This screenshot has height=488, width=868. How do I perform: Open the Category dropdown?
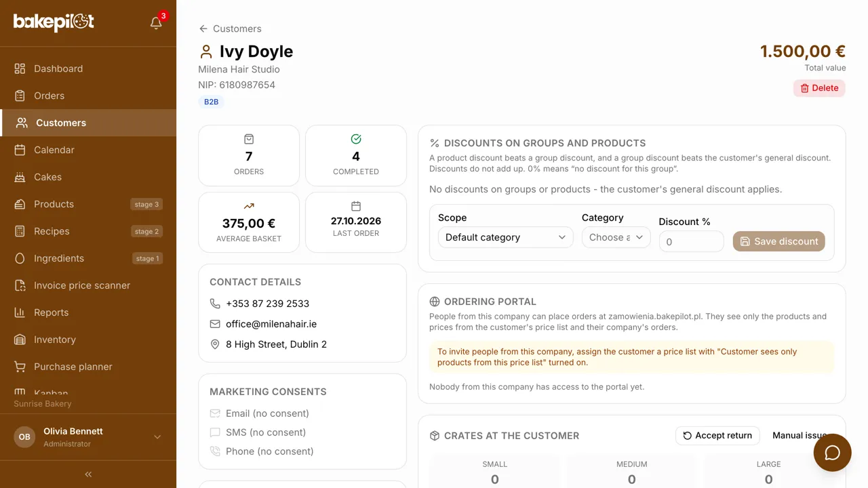click(x=616, y=237)
